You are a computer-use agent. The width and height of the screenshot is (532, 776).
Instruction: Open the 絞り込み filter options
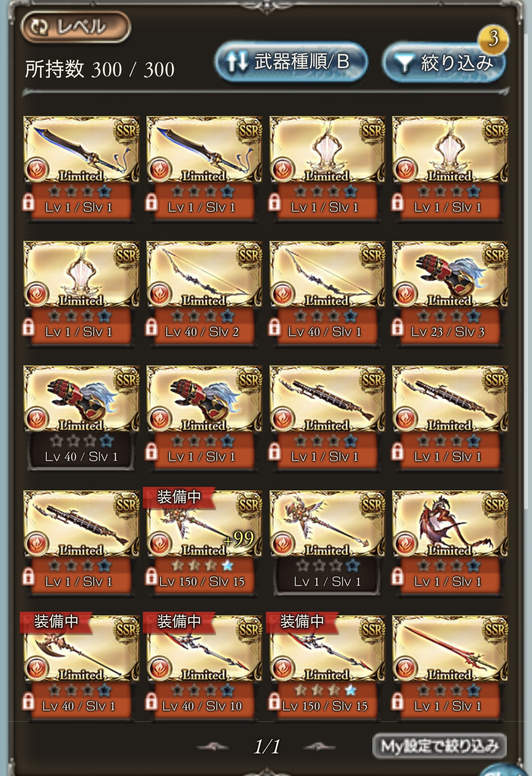click(444, 62)
